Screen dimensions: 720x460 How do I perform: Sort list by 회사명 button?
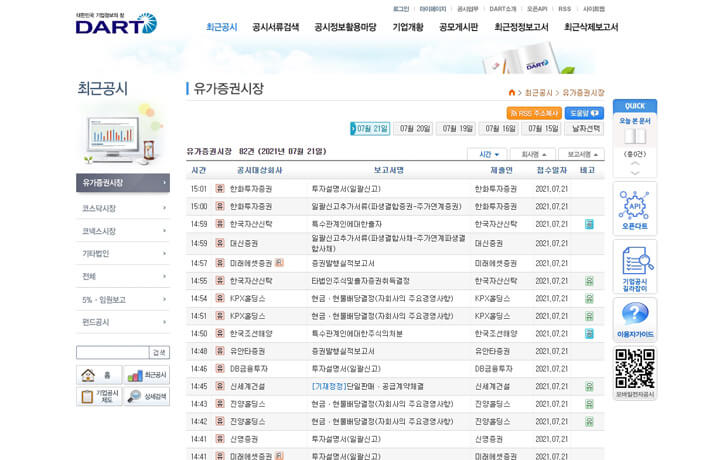pyautogui.click(x=533, y=154)
